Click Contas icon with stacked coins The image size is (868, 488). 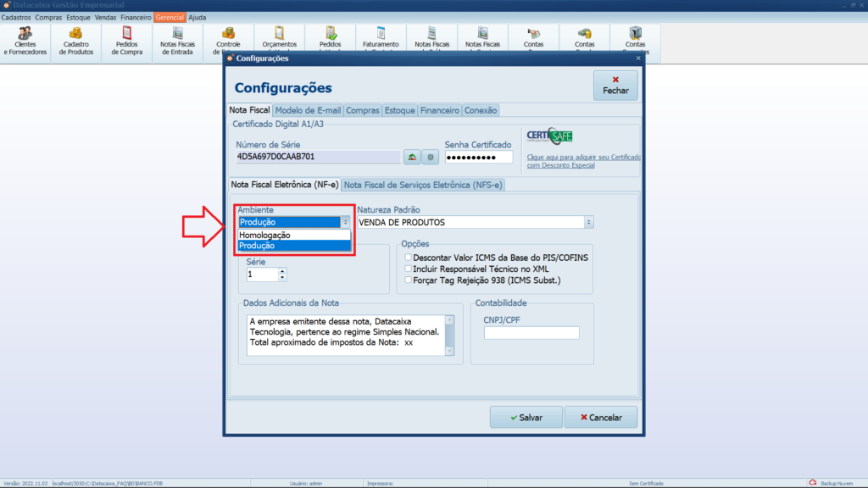pos(585,34)
